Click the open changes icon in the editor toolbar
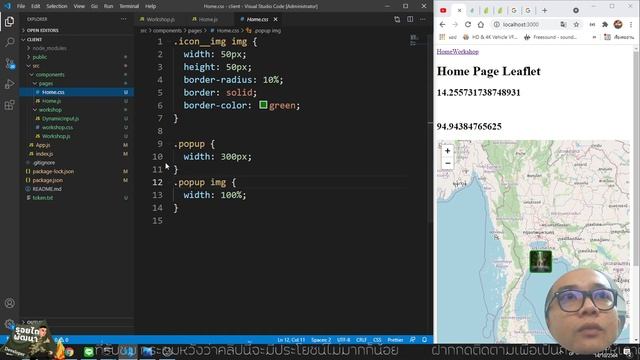640x360 pixels. [397, 19]
